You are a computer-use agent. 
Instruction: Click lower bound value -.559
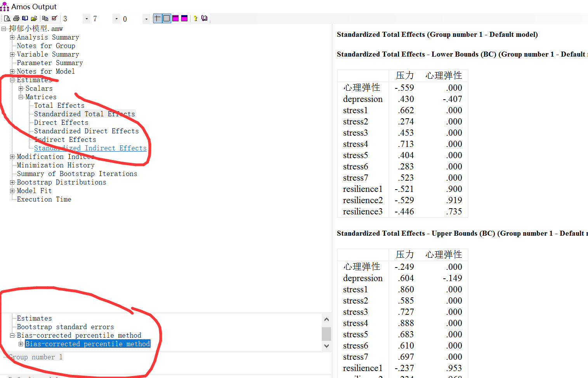point(404,88)
